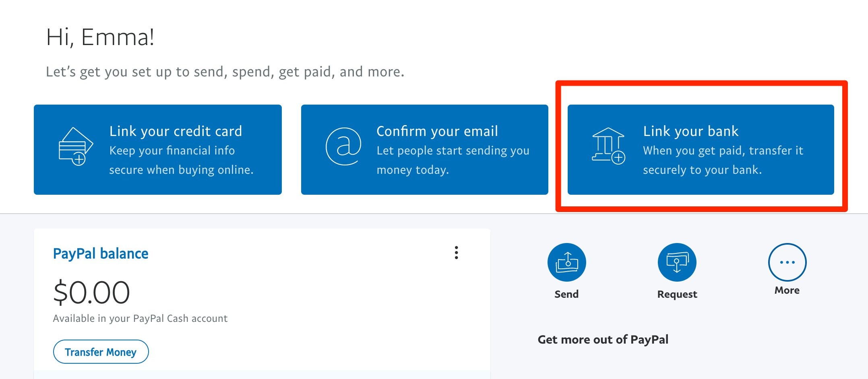The image size is (868, 379).
Task: Click "Let people start sending you money" text
Action: [453, 160]
